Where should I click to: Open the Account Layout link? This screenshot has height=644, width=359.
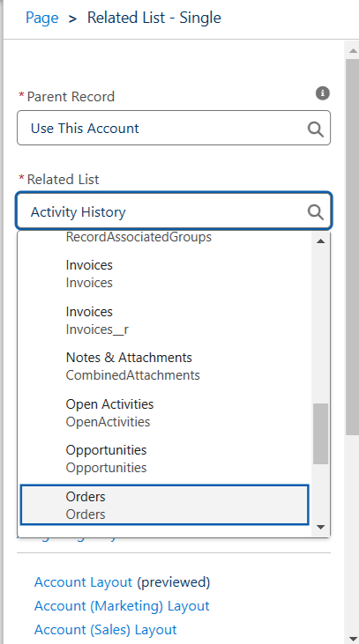tap(83, 582)
